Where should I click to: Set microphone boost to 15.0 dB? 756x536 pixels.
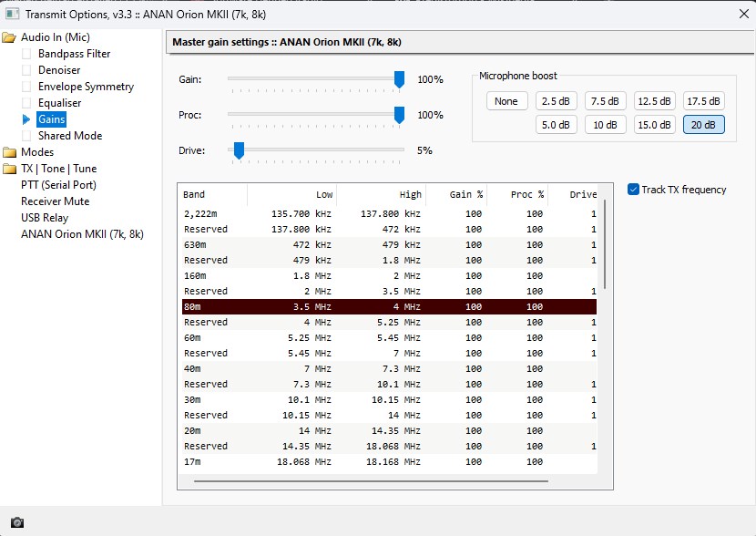coord(654,125)
